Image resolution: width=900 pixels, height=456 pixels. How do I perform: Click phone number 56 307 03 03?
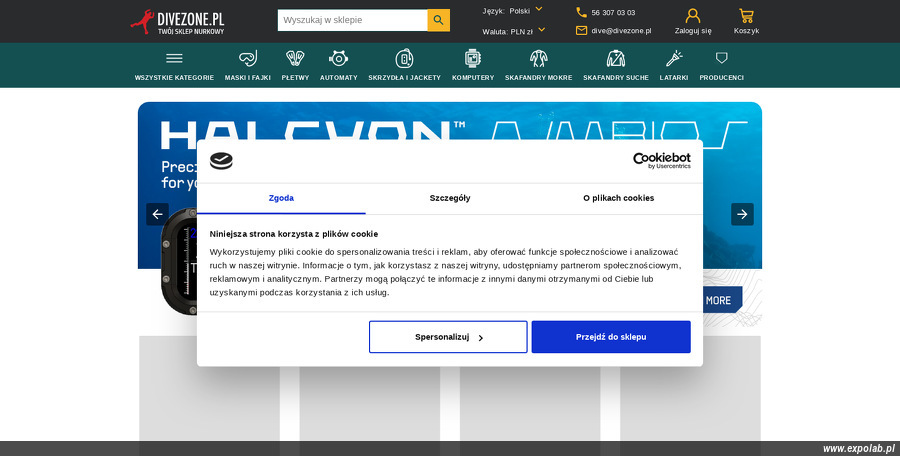[613, 13]
